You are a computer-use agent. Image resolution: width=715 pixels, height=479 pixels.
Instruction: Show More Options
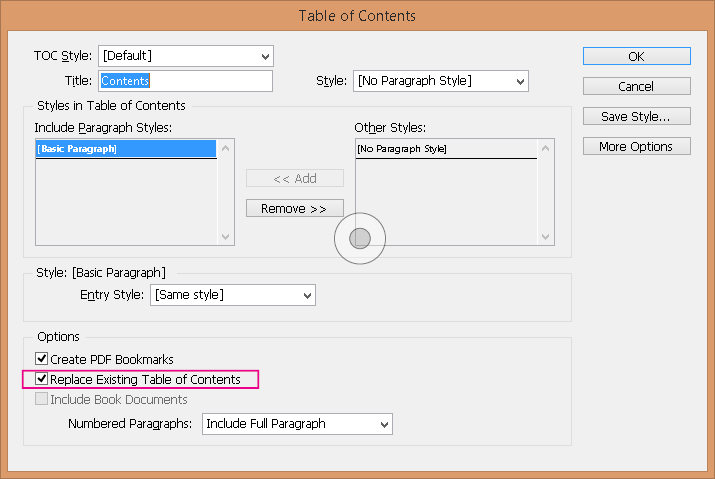pos(637,146)
